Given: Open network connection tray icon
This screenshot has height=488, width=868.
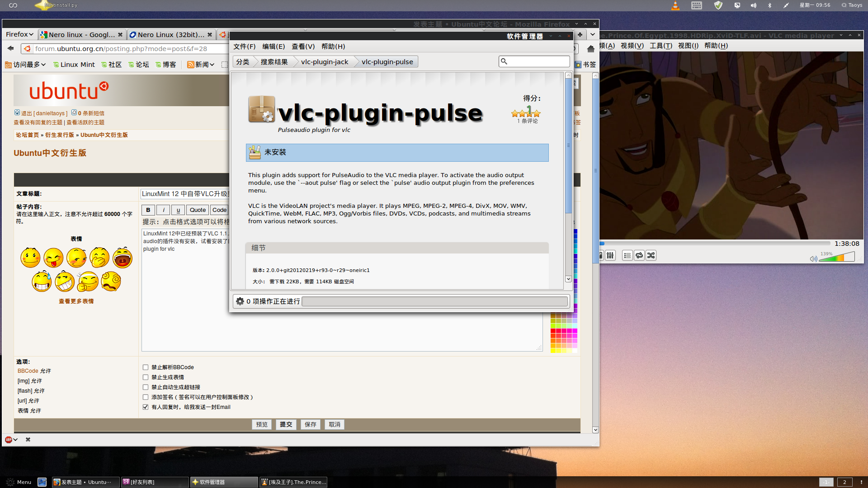Looking at the screenshot, I should pos(786,5).
